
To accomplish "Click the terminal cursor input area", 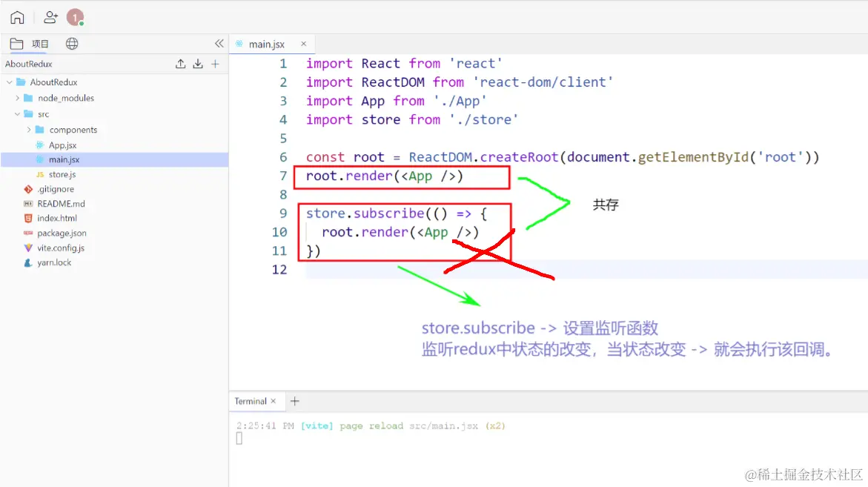I will click(x=239, y=438).
